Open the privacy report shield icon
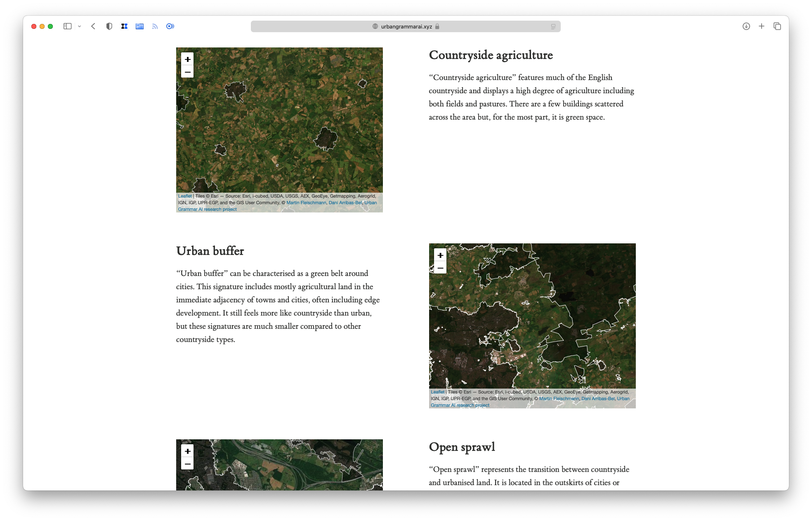The height and width of the screenshot is (521, 812). (x=109, y=26)
